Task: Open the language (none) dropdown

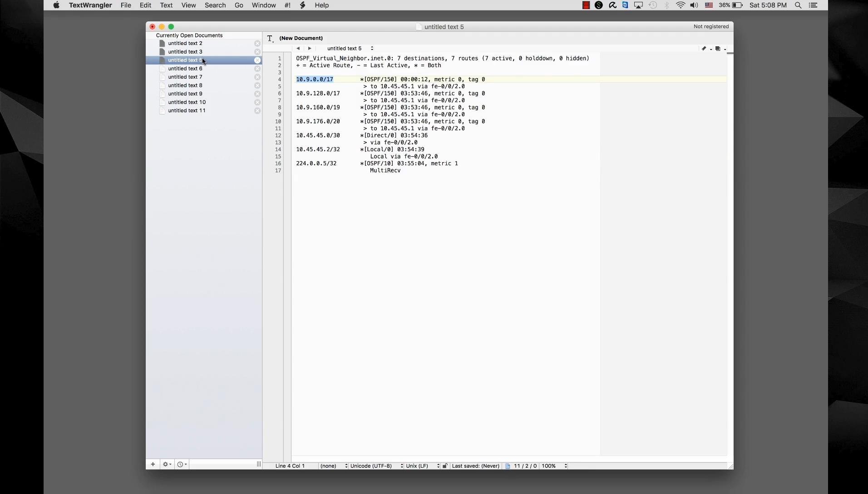Action: coord(334,466)
